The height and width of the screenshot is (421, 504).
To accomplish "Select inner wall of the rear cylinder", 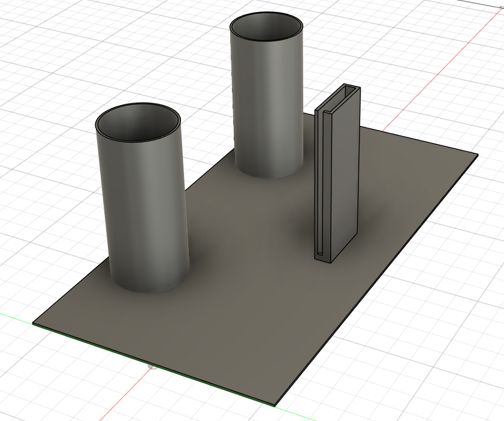I will (267, 28).
